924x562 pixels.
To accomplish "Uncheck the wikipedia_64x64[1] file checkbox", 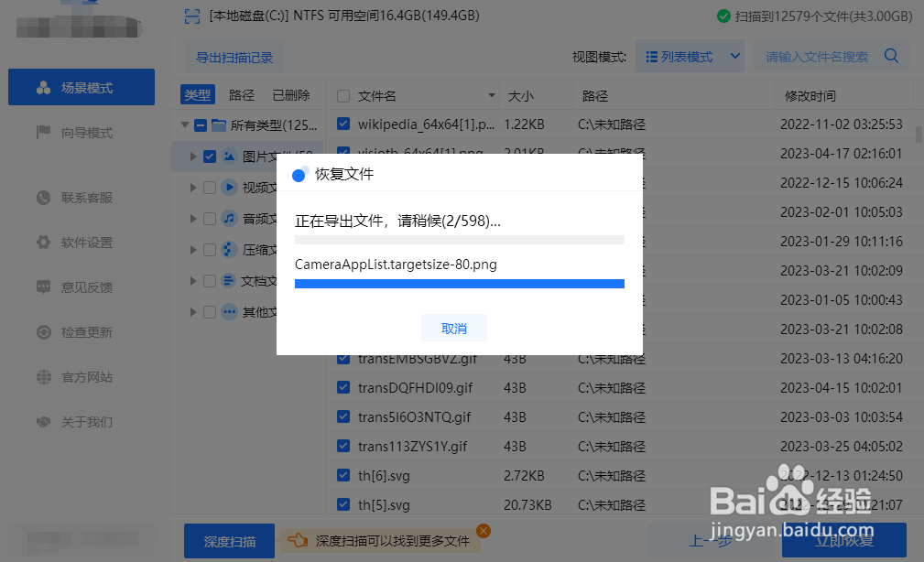I will pos(342,124).
